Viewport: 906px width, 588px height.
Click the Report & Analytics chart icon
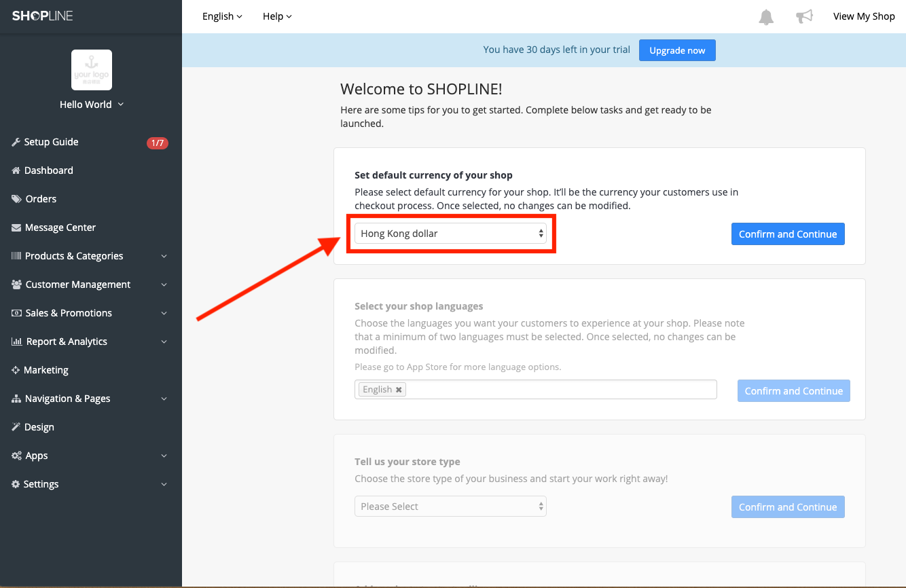click(x=17, y=342)
